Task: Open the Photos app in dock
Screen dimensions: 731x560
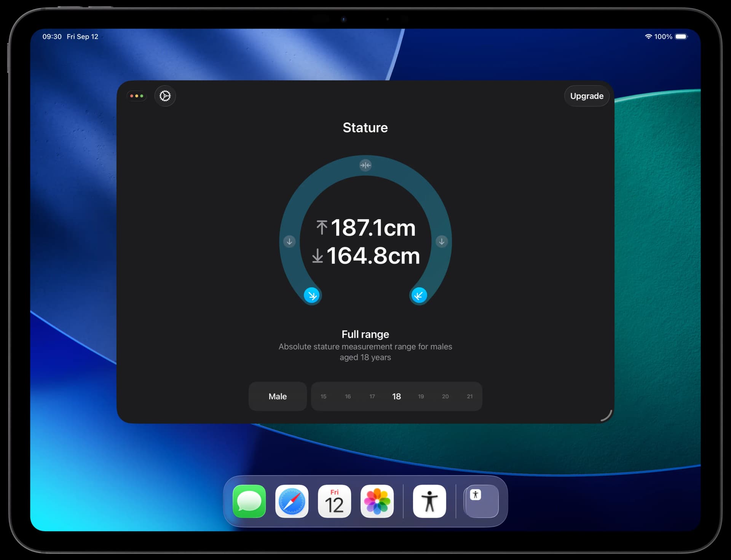Action: click(377, 501)
